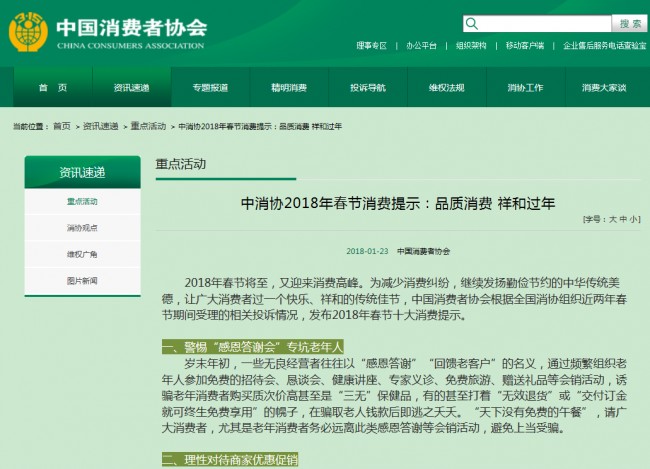Click the search magnifier icon
650x469 pixels.
tap(472, 24)
